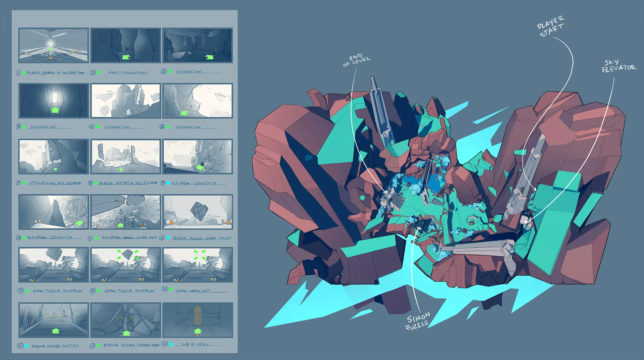Viewport: 644px width, 360px height.
Task: Click the End of Level map annotation
Action: pyautogui.click(x=356, y=60)
